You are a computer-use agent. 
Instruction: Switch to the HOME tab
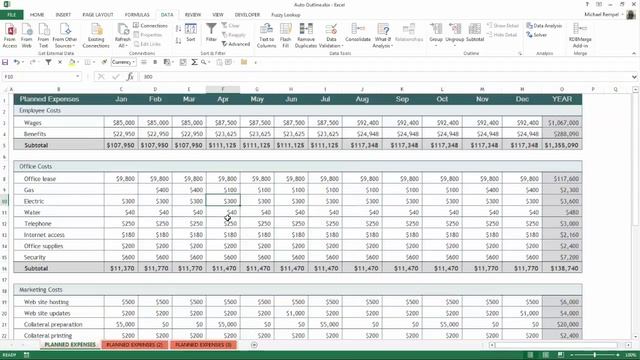(37, 15)
